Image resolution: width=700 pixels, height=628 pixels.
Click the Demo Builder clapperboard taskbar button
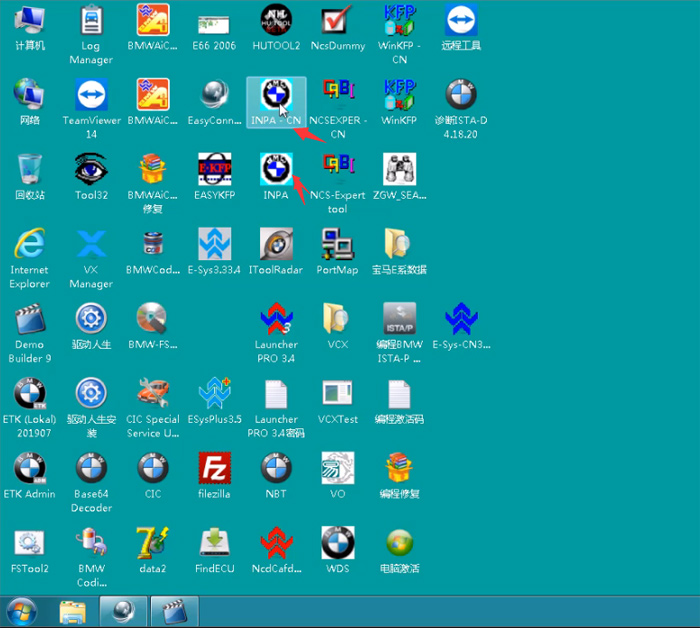(x=175, y=612)
